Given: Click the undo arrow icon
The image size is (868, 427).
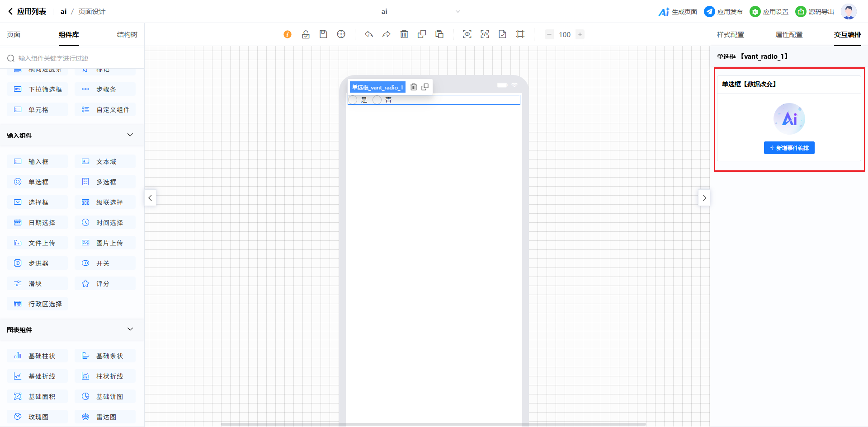Looking at the screenshot, I should pyautogui.click(x=369, y=34).
